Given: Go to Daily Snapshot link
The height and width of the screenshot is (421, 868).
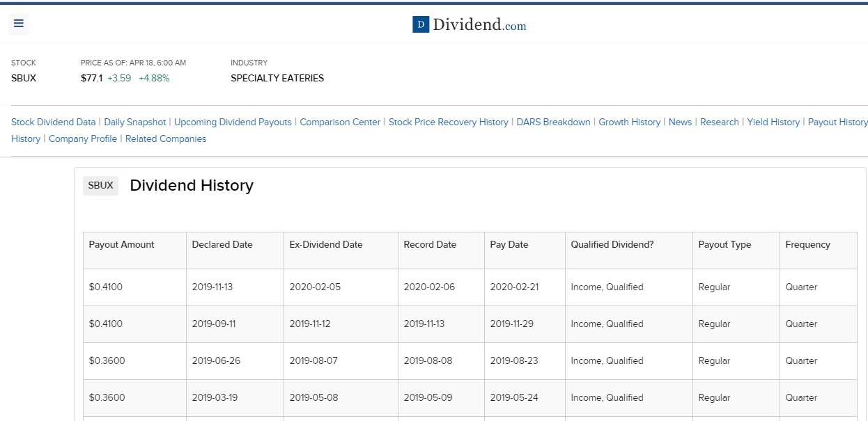Looking at the screenshot, I should [x=135, y=122].
